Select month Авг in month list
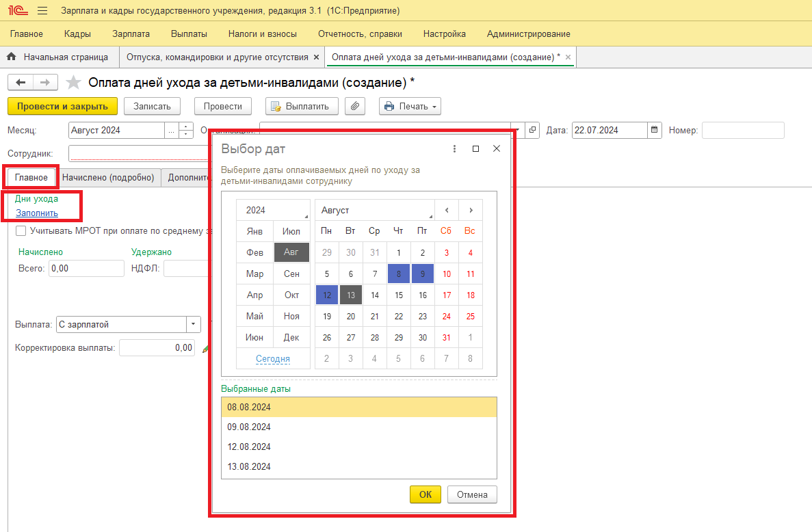Screen dimensions: 812x532 click(x=291, y=252)
